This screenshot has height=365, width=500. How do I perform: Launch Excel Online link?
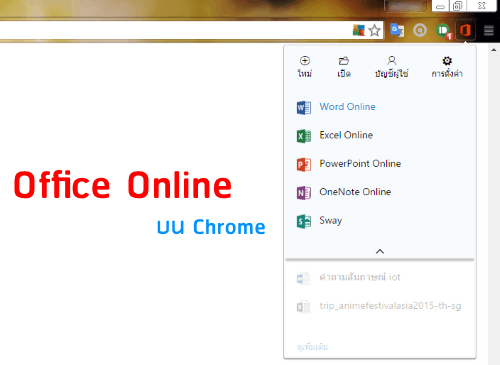tap(346, 135)
